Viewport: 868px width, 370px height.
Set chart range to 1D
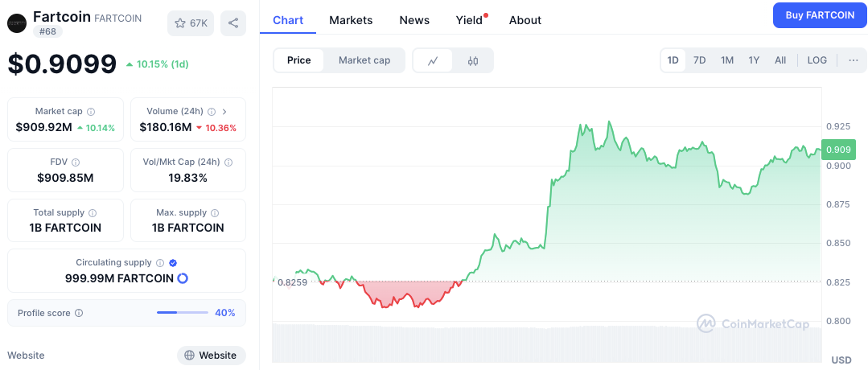(x=673, y=60)
